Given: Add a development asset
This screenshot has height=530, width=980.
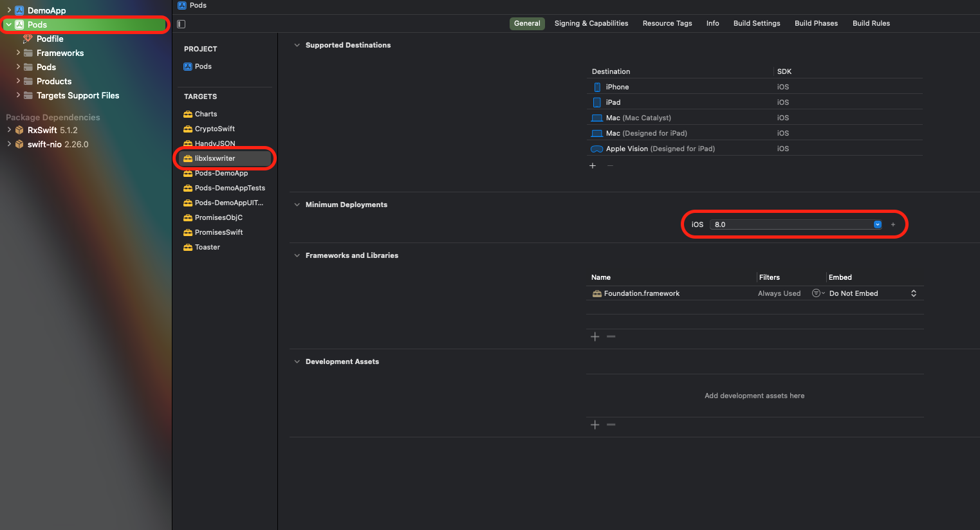Looking at the screenshot, I should tap(595, 425).
